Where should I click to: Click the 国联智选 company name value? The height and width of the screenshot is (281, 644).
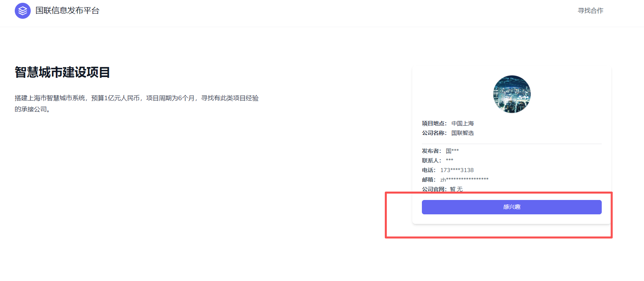tap(463, 133)
